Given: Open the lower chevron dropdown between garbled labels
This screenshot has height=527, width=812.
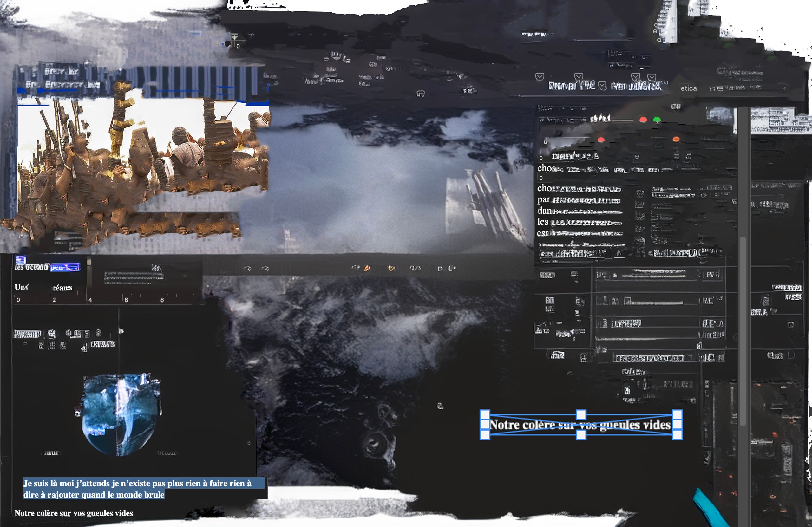Looking at the screenshot, I should [602, 86].
